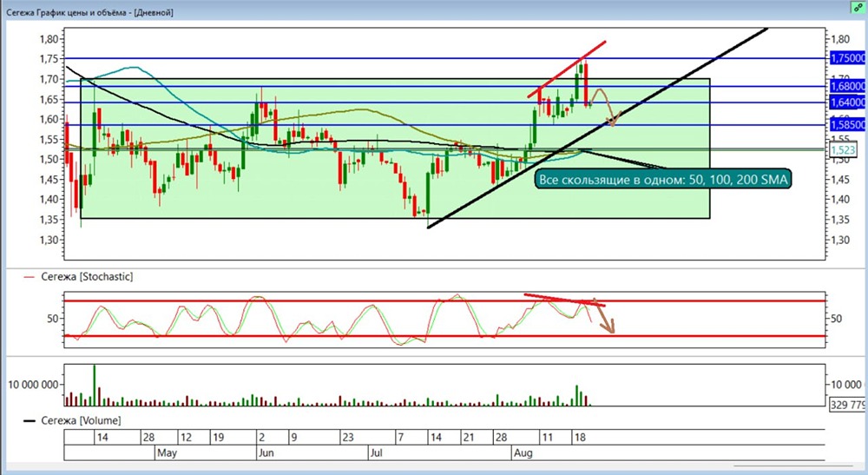Select the 1,5850 blue price level label

[x=847, y=125]
